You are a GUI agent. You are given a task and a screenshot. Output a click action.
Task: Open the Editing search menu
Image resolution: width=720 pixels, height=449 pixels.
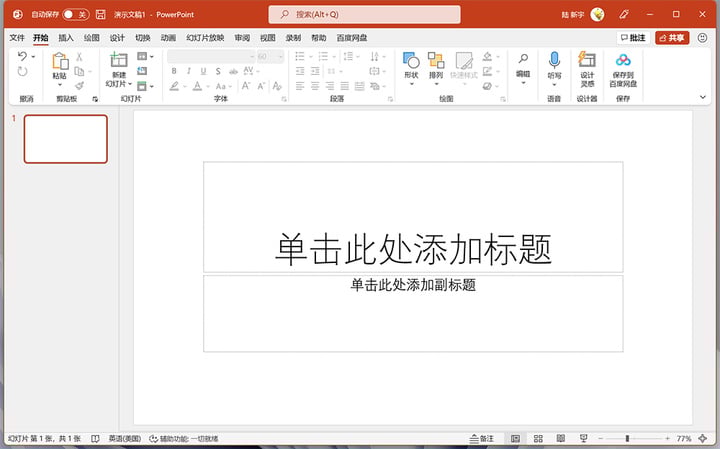(523, 68)
